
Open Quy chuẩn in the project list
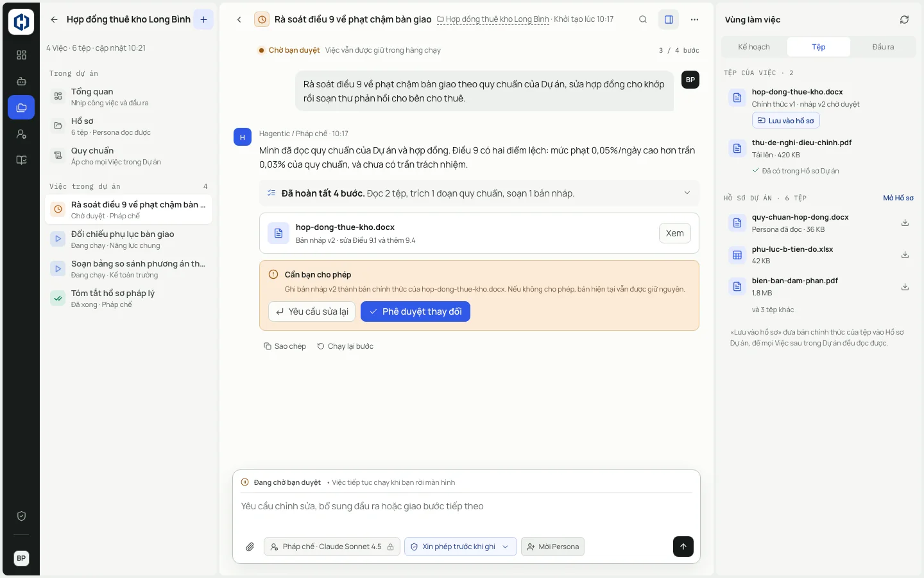click(x=128, y=156)
